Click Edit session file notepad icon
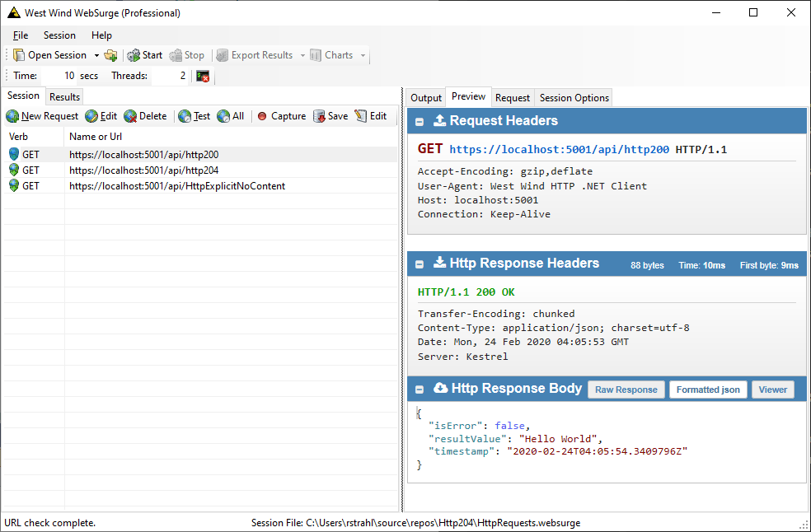This screenshot has height=532, width=811. point(360,116)
